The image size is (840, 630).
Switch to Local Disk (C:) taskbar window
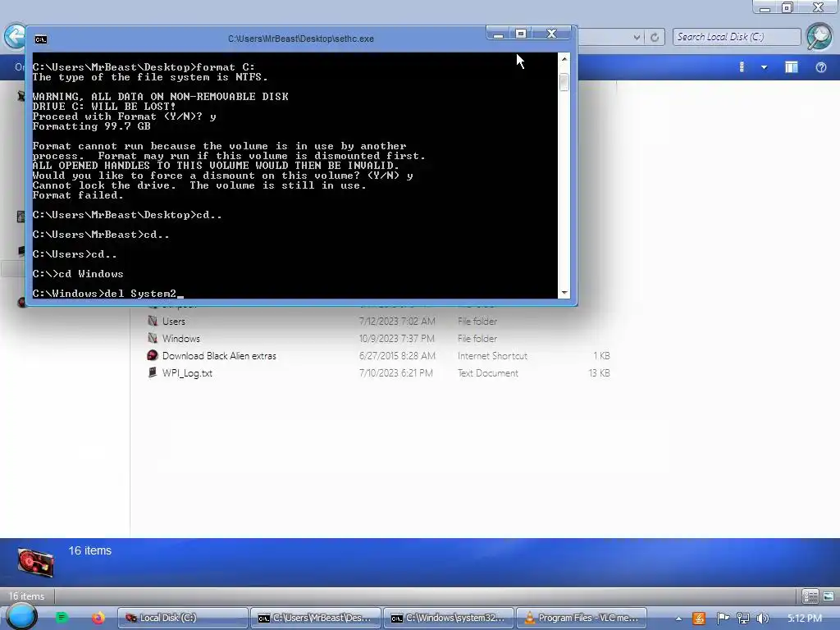pos(183,618)
